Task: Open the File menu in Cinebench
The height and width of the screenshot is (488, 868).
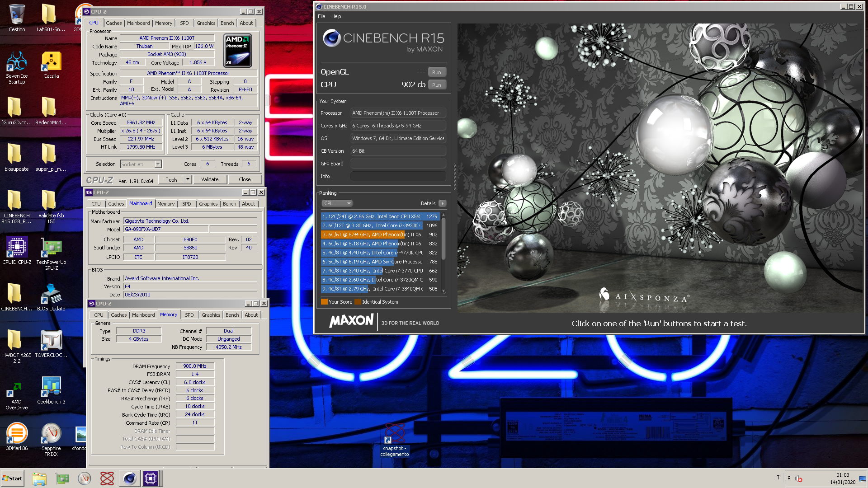Action: (x=321, y=16)
